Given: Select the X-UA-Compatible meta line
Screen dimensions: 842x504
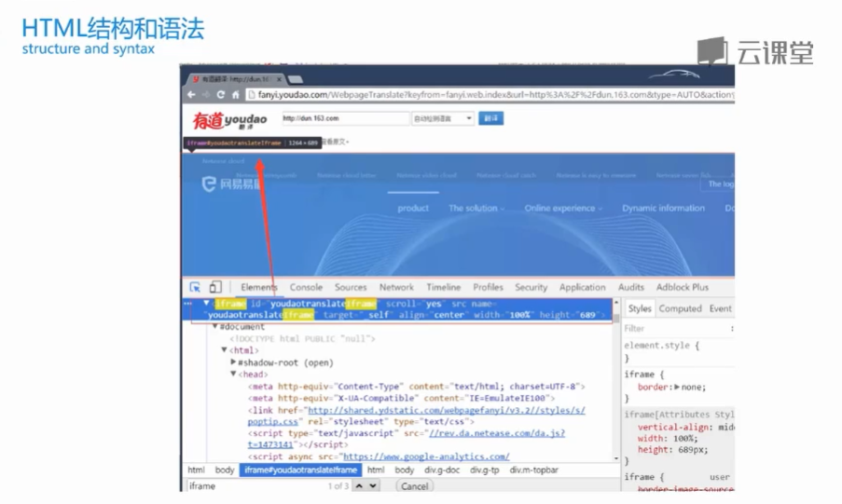Looking at the screenshot, I should [401, 398].
